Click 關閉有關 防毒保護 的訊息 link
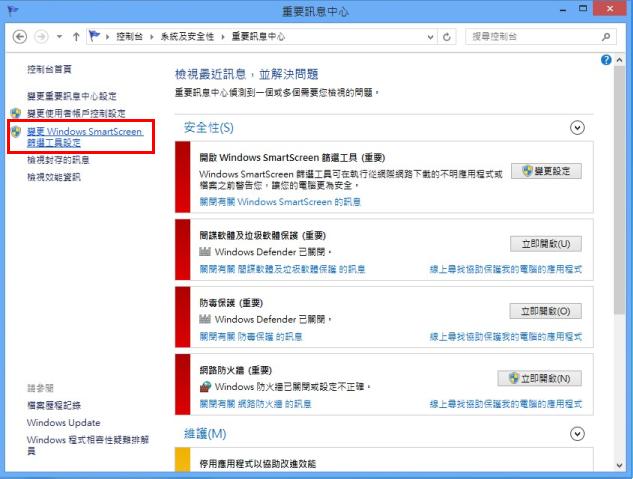 251,337
